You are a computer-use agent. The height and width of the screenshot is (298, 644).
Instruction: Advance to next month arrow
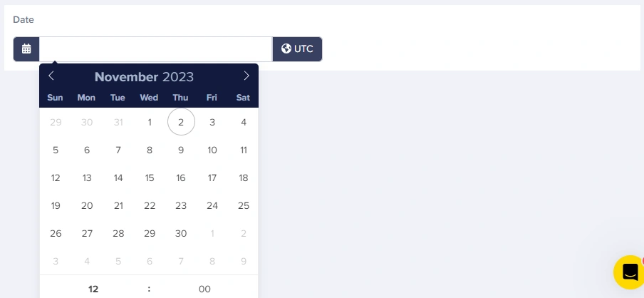tap(246, 76)
